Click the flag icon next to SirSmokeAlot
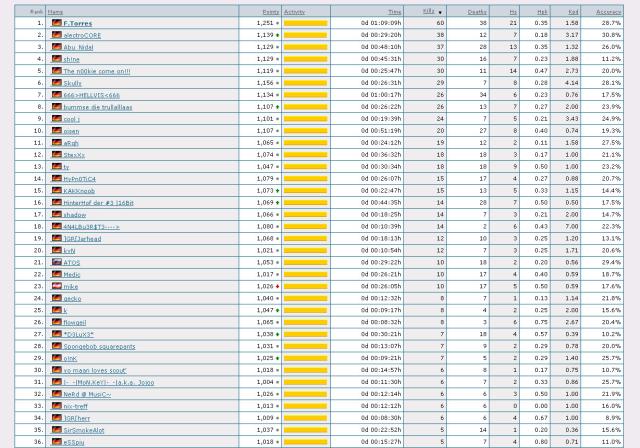The width and height of the screenshot is (640, 448). click(x=57, y=430)
